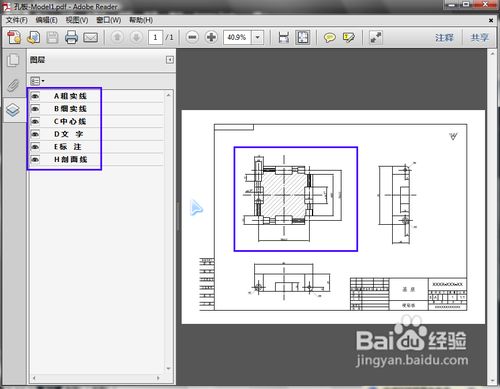Maximize the Adobe Reader window

(x=466, y=5)
